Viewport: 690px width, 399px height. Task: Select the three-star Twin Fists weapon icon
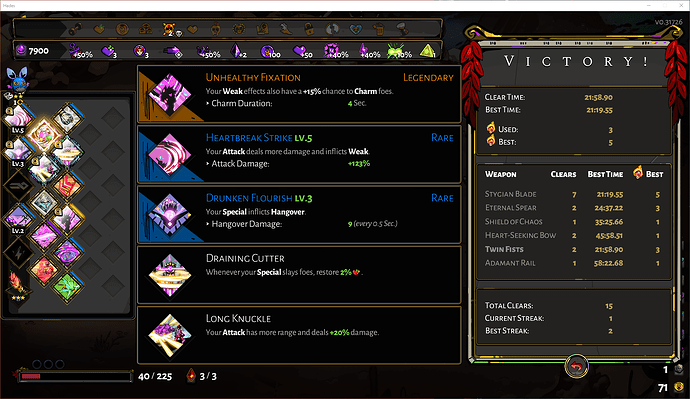coord(18,285)
